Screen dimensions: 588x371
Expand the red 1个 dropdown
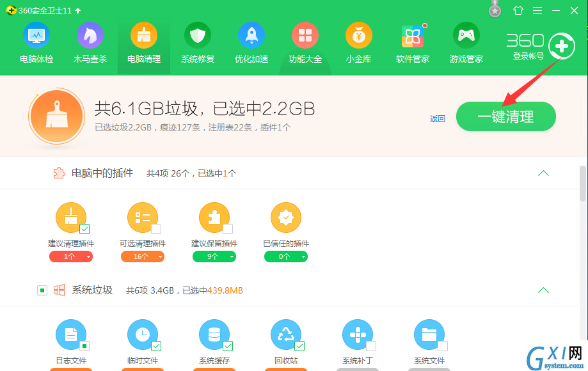coord(71,257)
